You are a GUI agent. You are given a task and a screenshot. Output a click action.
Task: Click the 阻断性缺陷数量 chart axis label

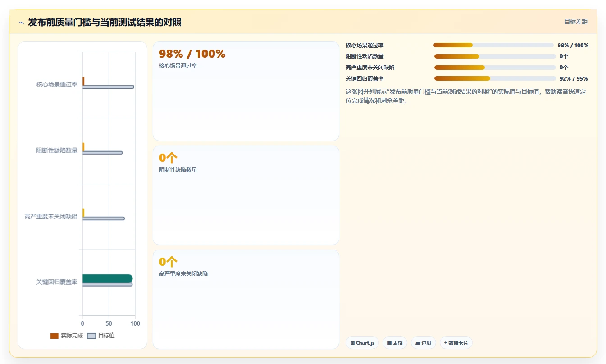57,150
